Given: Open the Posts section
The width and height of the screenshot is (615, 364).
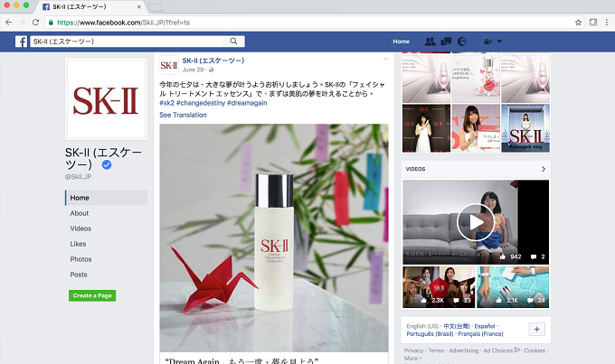Looking at the screenshot, I should 79,275.
